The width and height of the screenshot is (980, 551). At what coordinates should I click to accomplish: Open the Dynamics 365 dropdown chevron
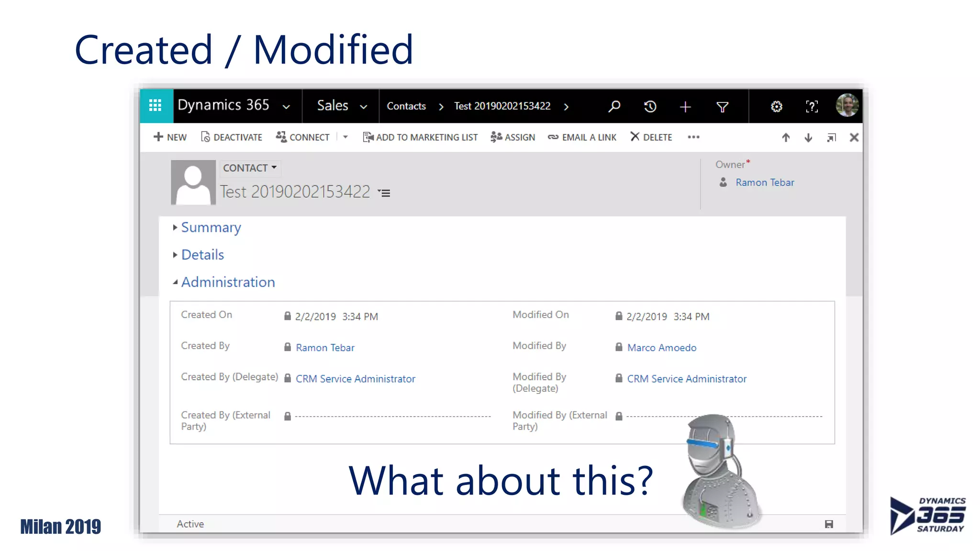tap(286, 107)
